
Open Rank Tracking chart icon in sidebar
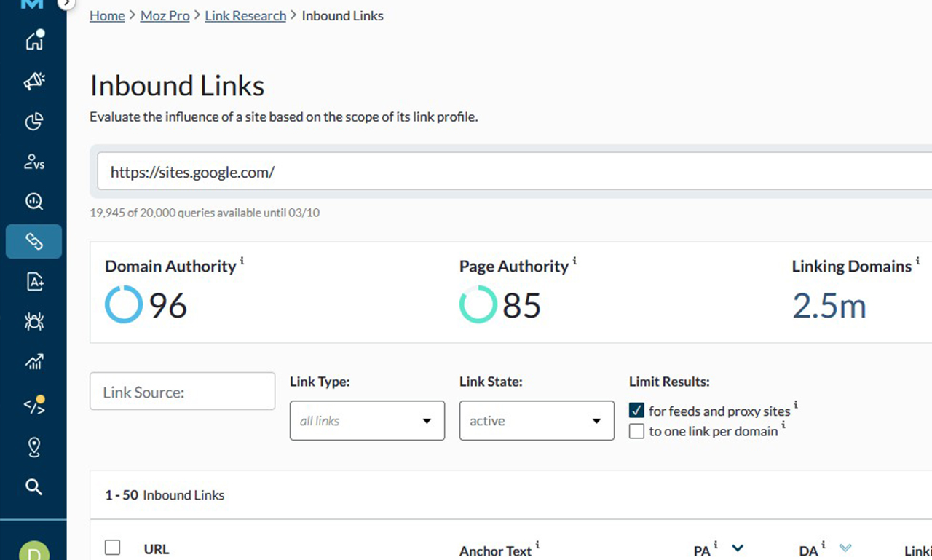point(33,362)
